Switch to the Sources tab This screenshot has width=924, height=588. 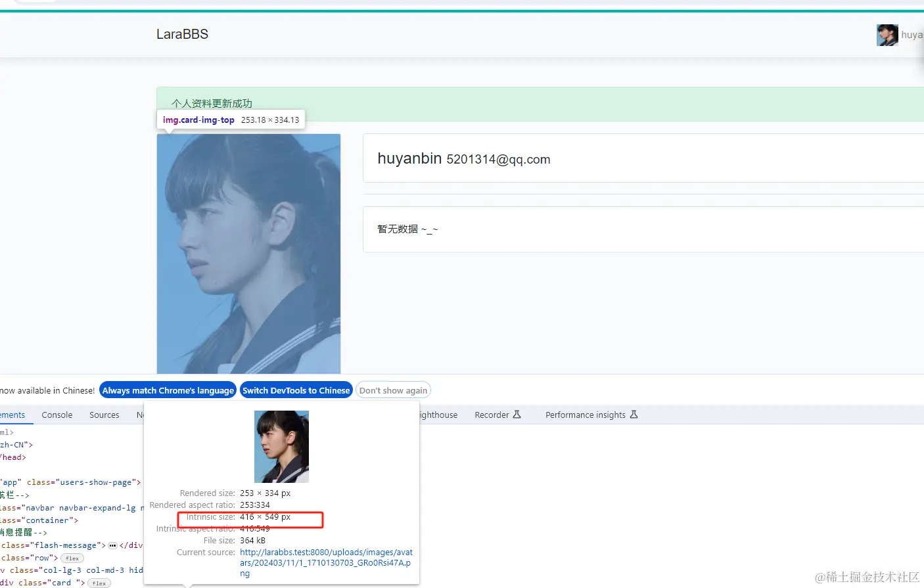coord(104,415)
